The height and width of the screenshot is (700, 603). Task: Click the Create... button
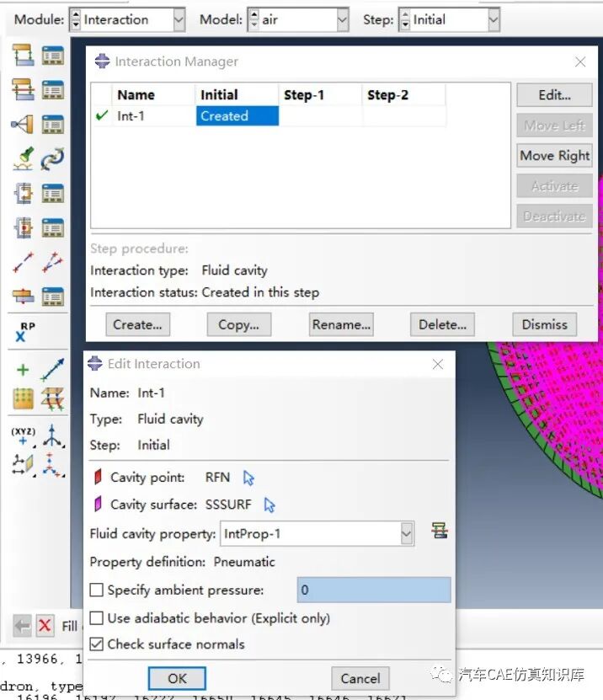(137, 324)
